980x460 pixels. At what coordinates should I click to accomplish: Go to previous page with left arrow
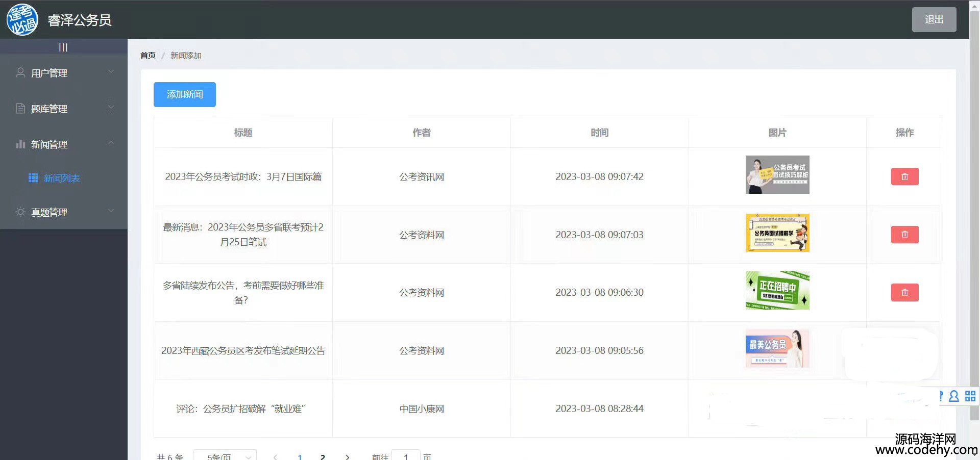click(275, 456)
